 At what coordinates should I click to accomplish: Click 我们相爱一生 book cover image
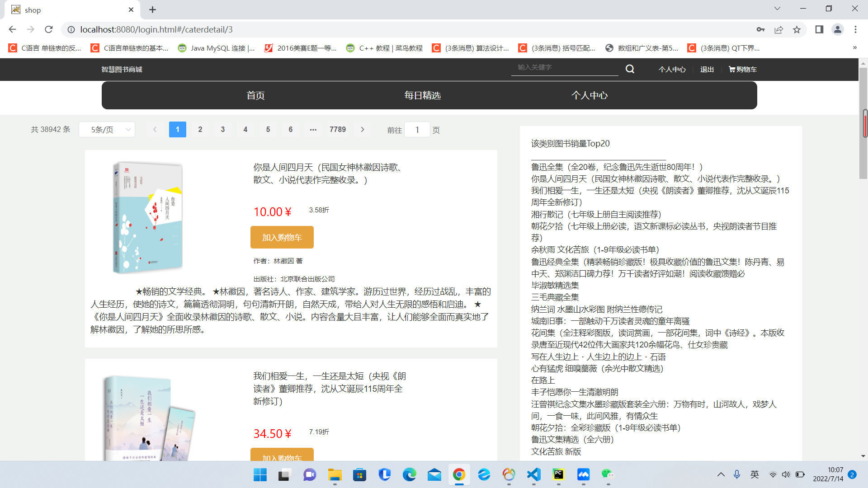click(149, 418)
